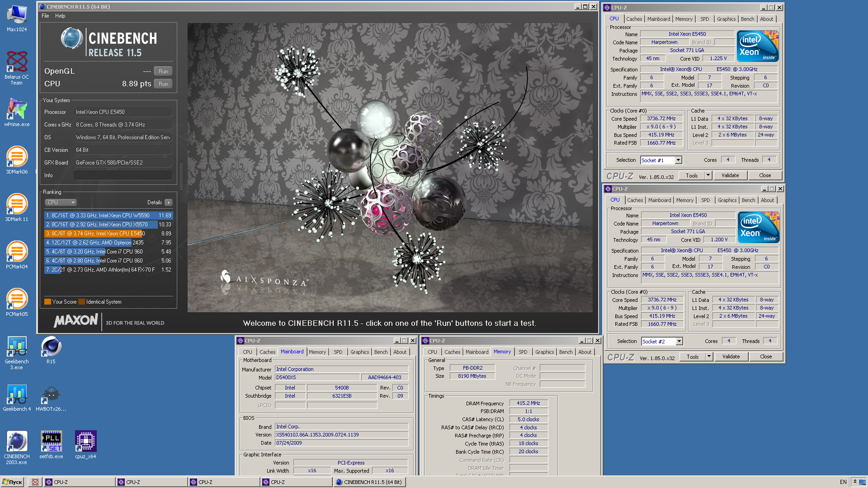Click the D5400XS model field in CPU-Z Mainboard

(317, 377)
